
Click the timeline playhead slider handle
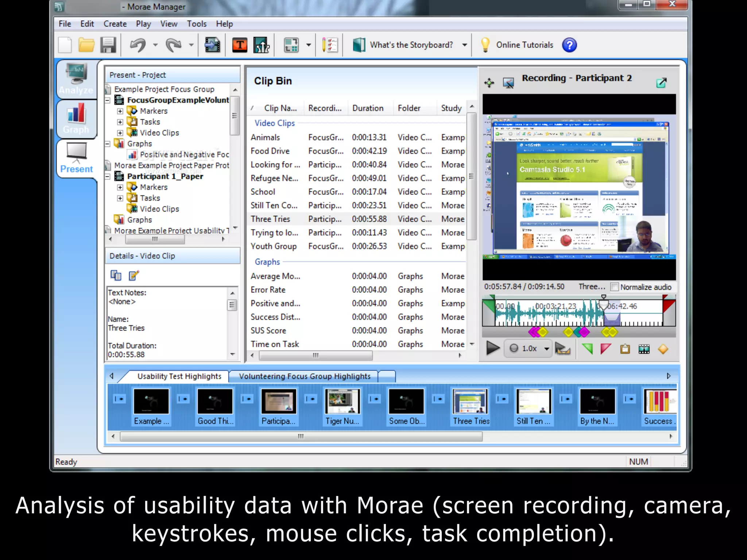(x=604, y=304)
